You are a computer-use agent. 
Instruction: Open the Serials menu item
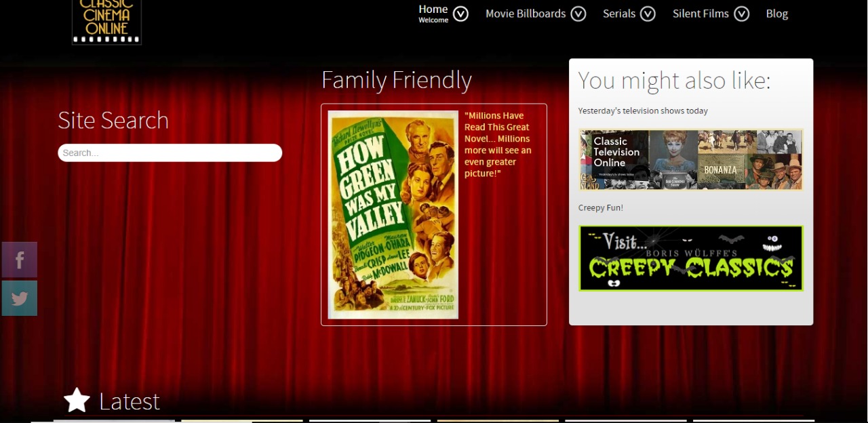[x=619, y=14]
